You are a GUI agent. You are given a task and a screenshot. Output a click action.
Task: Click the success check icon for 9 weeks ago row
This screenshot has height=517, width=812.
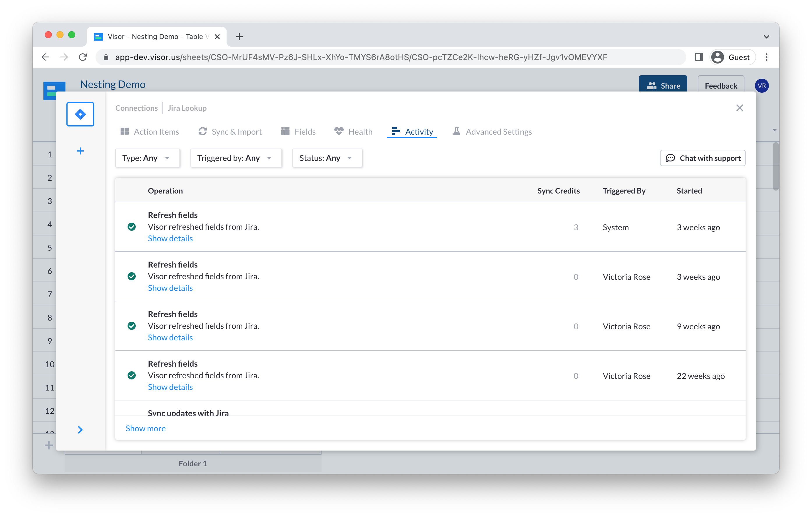click(132, 326)
